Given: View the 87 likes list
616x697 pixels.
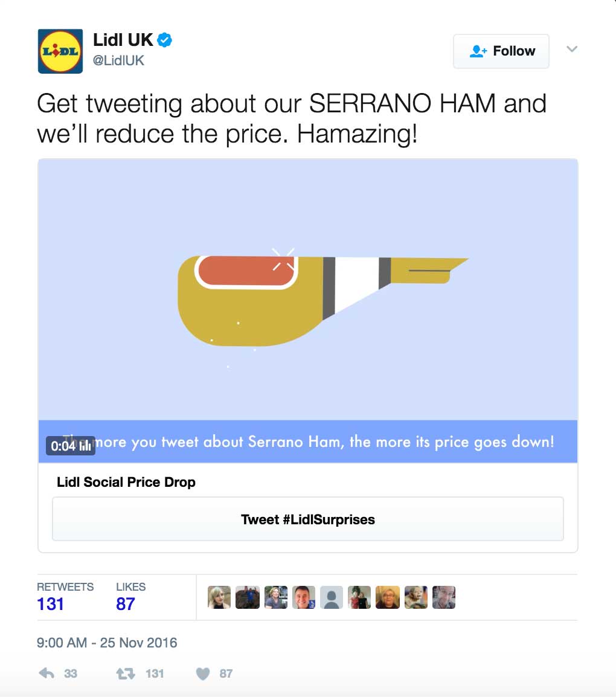Looking at the screenshot, I should pyautogui.click(x=126, y=603).
